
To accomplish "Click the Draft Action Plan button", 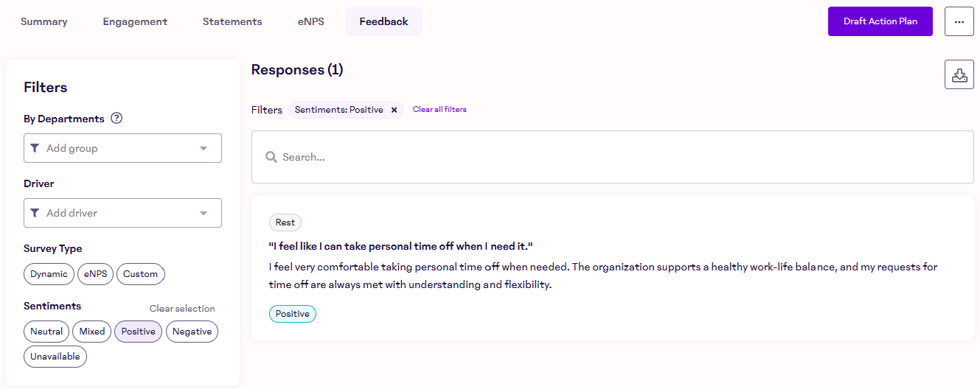I will click(x=880, y=21).
